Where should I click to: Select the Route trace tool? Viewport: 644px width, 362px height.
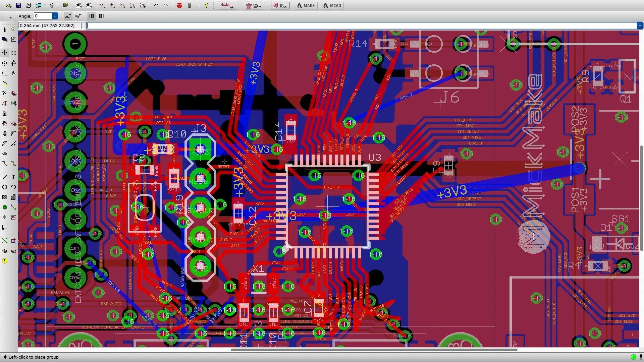tap(5, 164)
